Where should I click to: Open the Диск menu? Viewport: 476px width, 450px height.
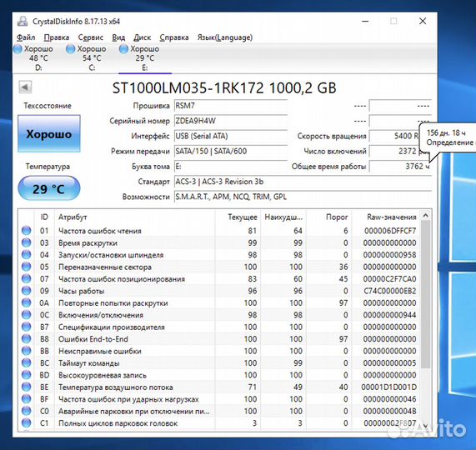pos(142,37)
